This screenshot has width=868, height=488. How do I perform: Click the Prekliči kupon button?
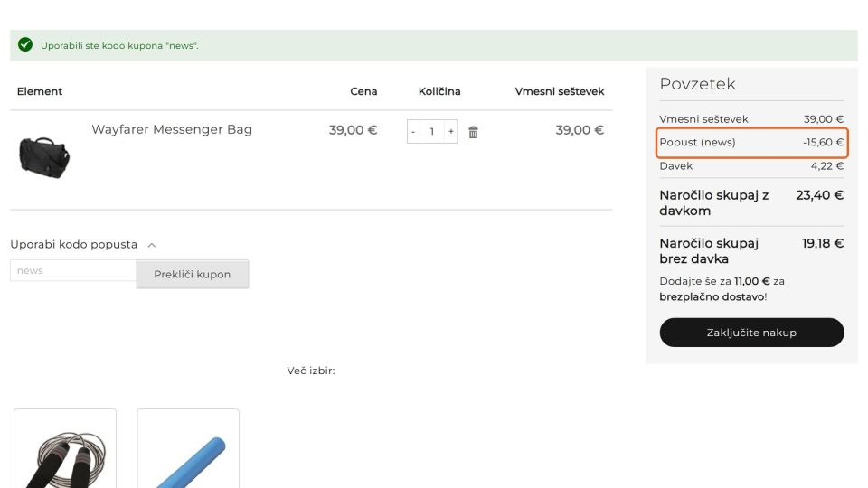(192, 274)
